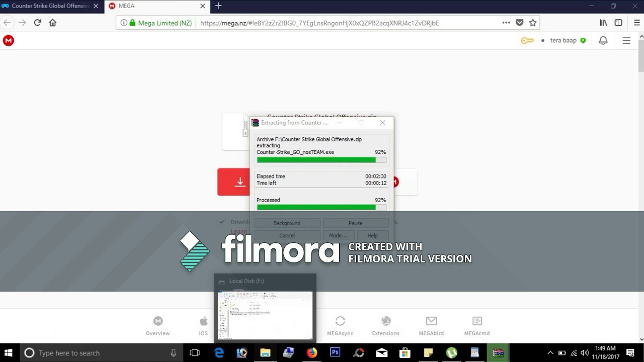Open the MEGAcmd link in footer
644x362 pixels.
tap(477, 326)
